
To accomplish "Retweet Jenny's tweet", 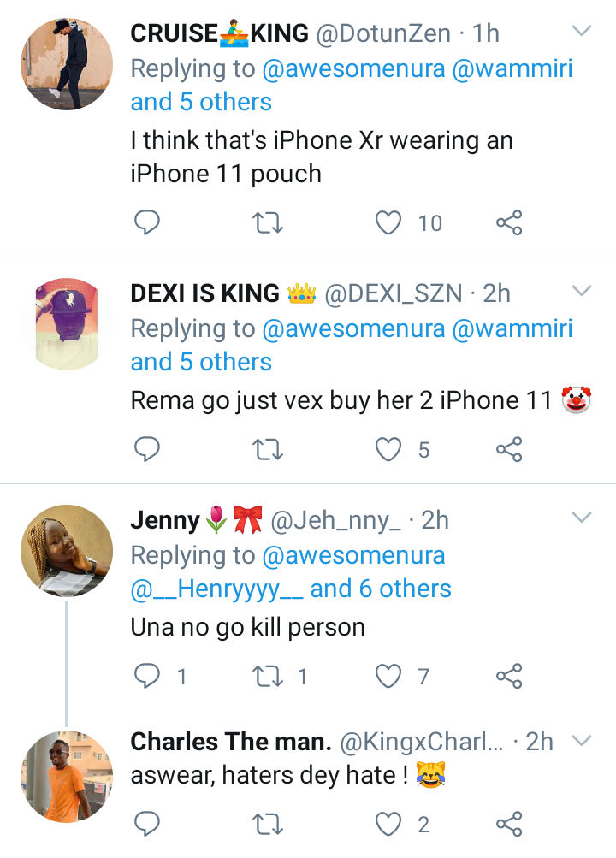I will [x=269, y=677].
